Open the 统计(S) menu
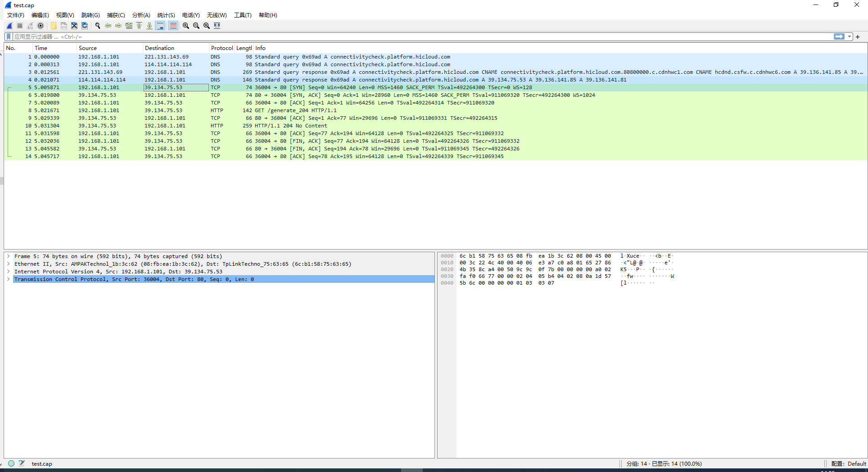868x472 pixels. point(166,15)
